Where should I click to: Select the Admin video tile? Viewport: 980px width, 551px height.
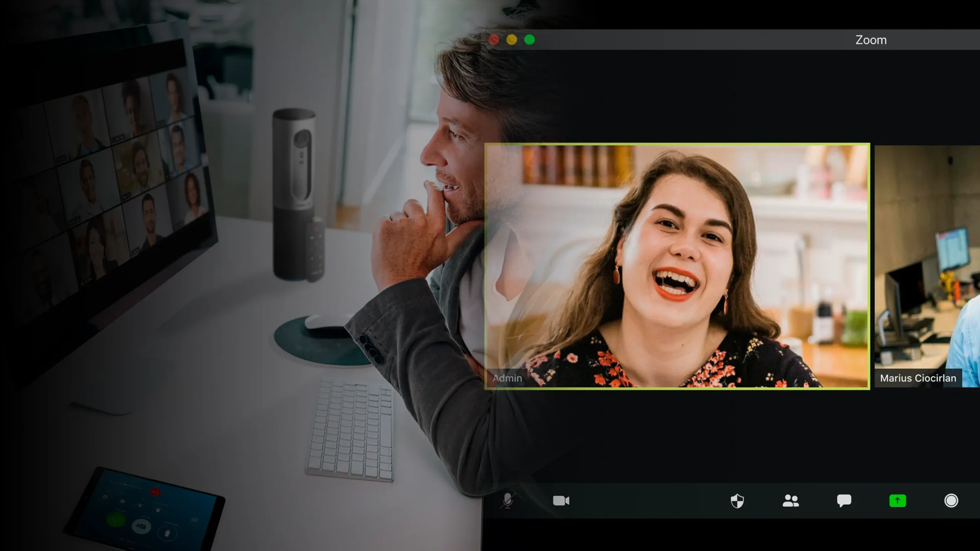(x=677, y=266)
